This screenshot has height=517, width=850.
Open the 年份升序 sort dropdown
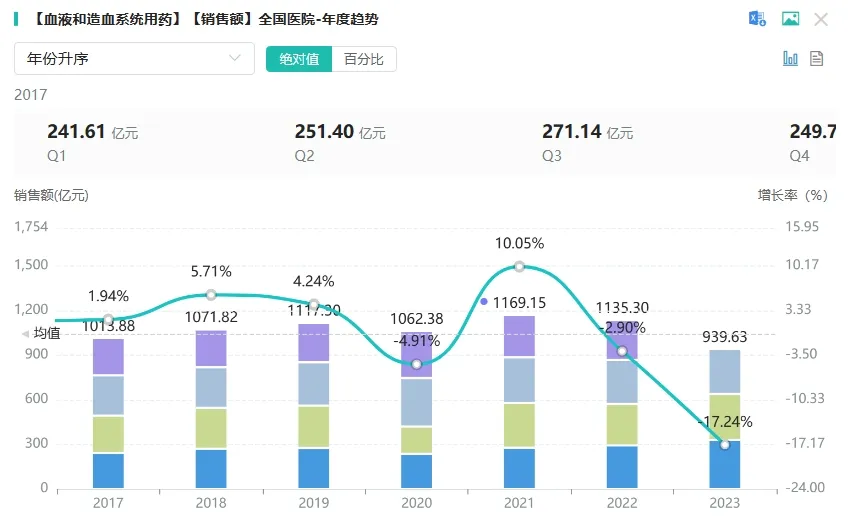point(134,59)
